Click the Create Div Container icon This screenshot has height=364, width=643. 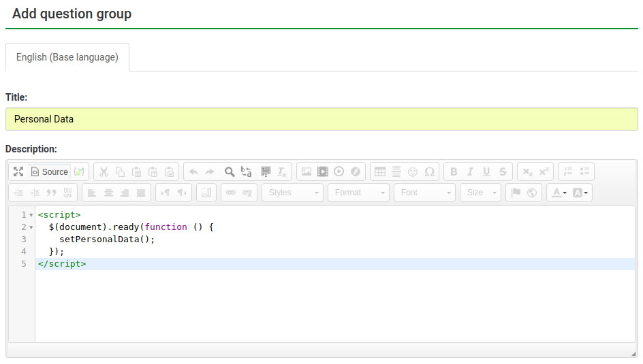tap(67, 193)
